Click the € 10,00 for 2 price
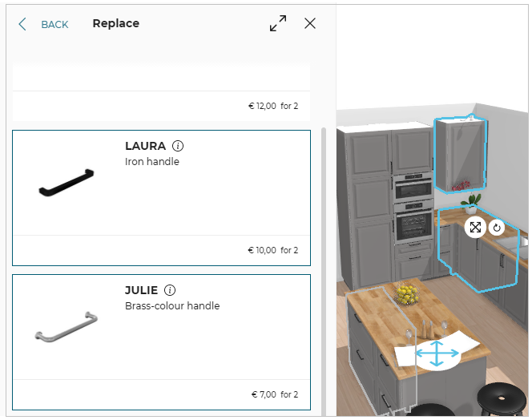Screen dimensions: 532x420 coord(272,250)
